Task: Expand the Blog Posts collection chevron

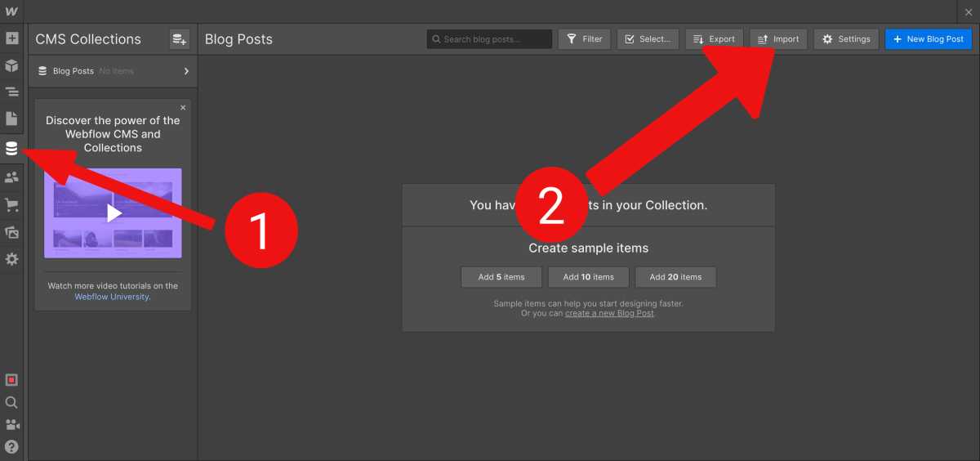Action: click(x=186, y=71)
